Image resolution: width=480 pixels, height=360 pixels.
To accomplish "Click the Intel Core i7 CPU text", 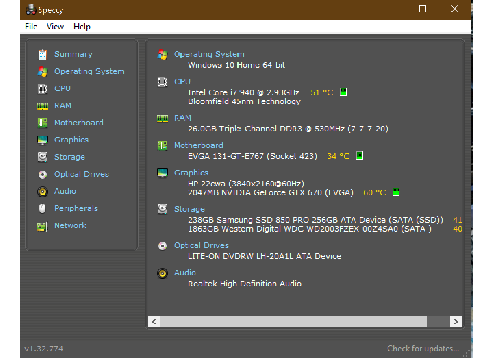I will pyautogui.click(x=244, y=92).
